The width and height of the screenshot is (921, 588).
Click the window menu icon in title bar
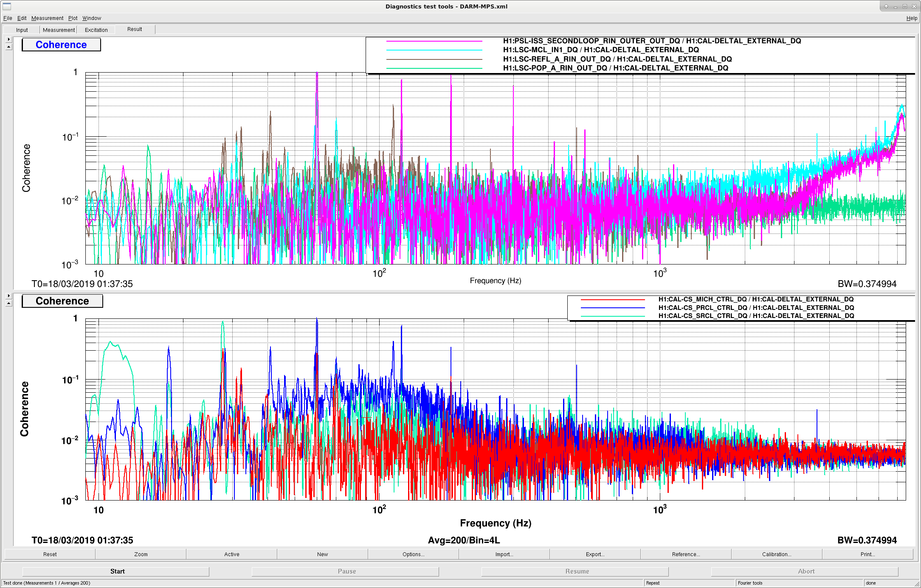coord(7,6)
